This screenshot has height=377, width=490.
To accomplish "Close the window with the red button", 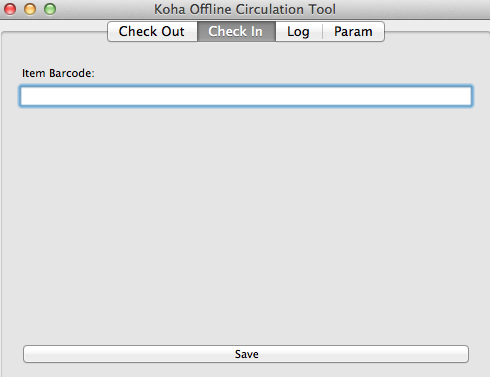I will [x=10, y=9].
